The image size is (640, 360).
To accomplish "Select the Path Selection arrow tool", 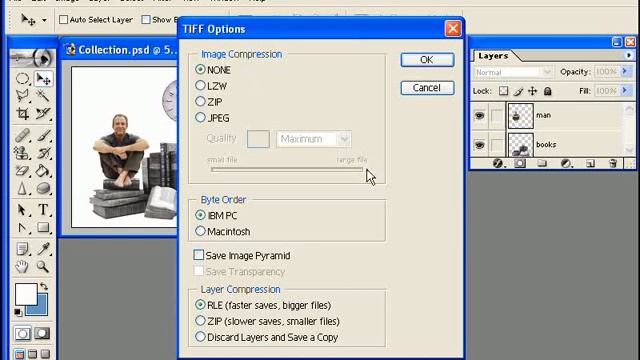I will [22, 210].
